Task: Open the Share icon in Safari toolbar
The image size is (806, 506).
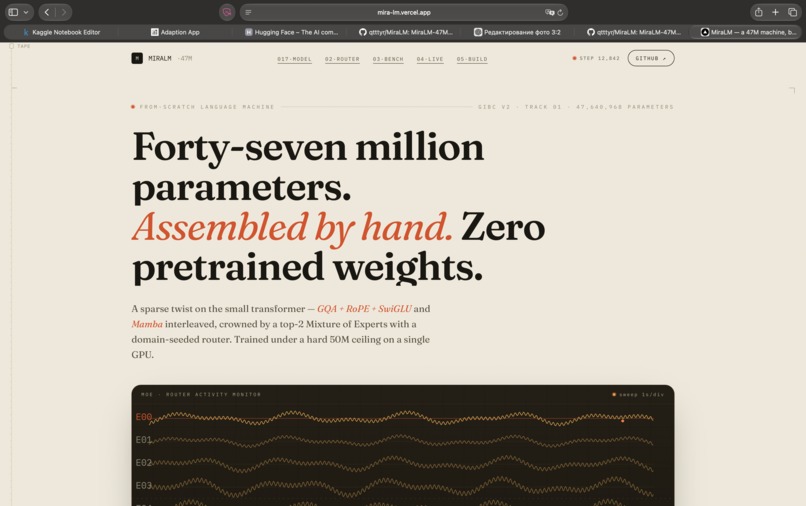Action: click(x=758, y=12)
